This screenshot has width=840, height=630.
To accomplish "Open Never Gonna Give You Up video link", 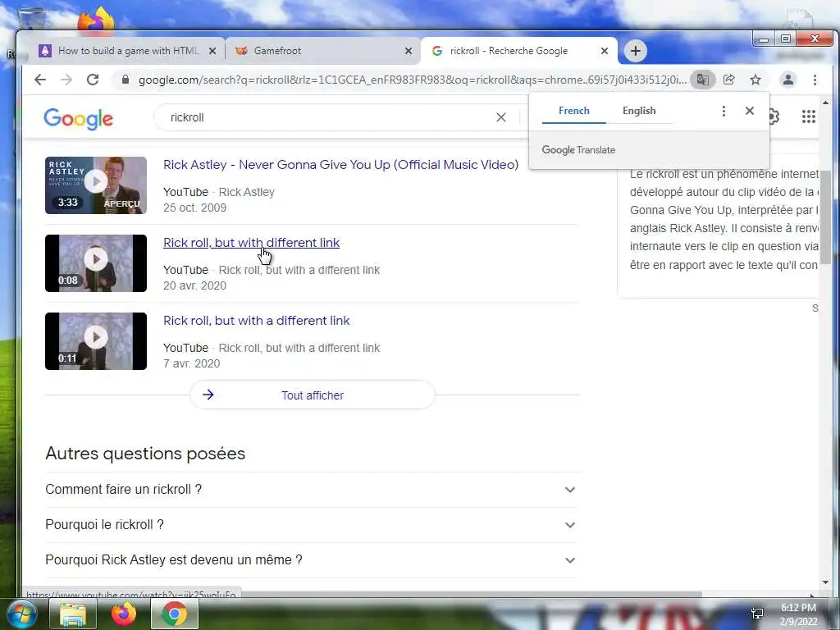I will click(340, 165).
